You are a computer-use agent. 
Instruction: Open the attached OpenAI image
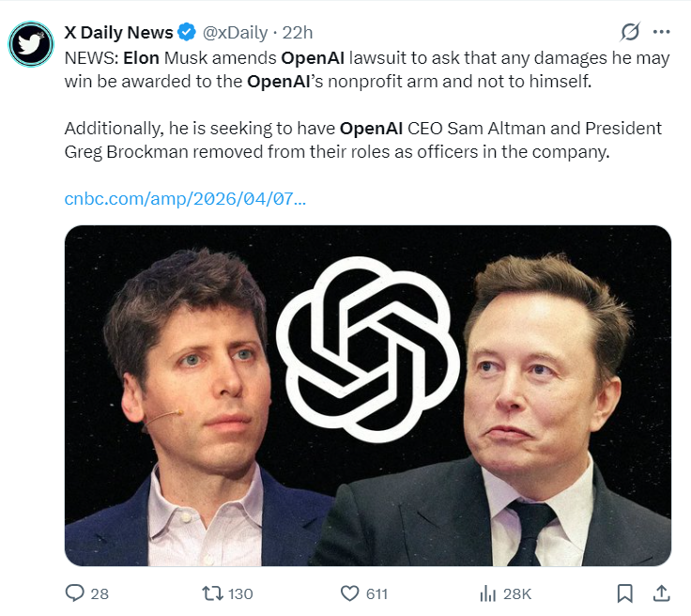pos(368,395)
